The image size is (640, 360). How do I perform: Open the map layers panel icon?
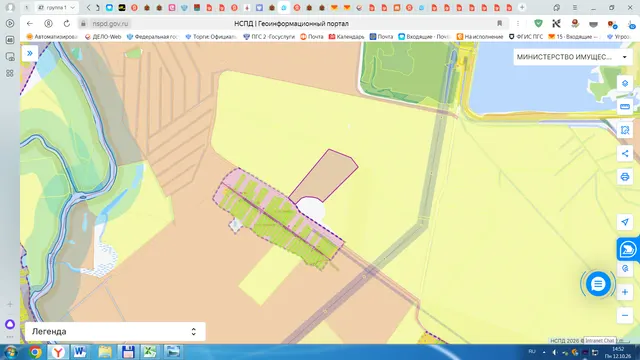pyautogui.click(x=624, y=83)
